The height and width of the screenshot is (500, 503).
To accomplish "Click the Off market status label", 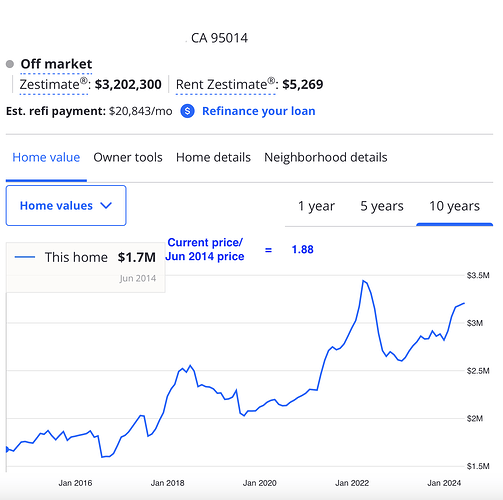I will click(x=56, y=64).
